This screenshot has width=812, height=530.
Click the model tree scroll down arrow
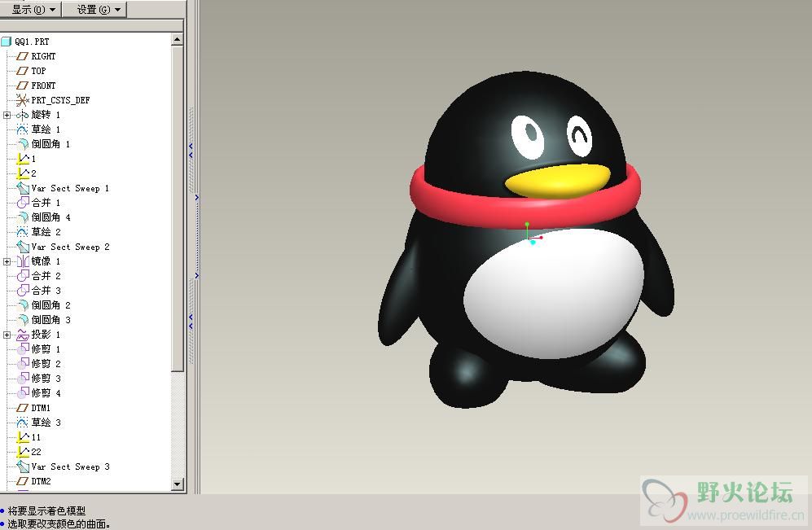177,484
